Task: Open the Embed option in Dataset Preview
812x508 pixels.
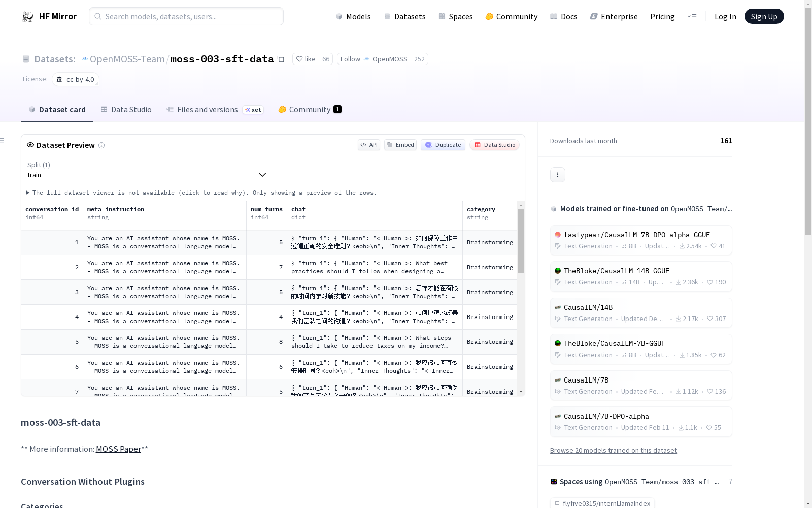Action: click(400, 145)
